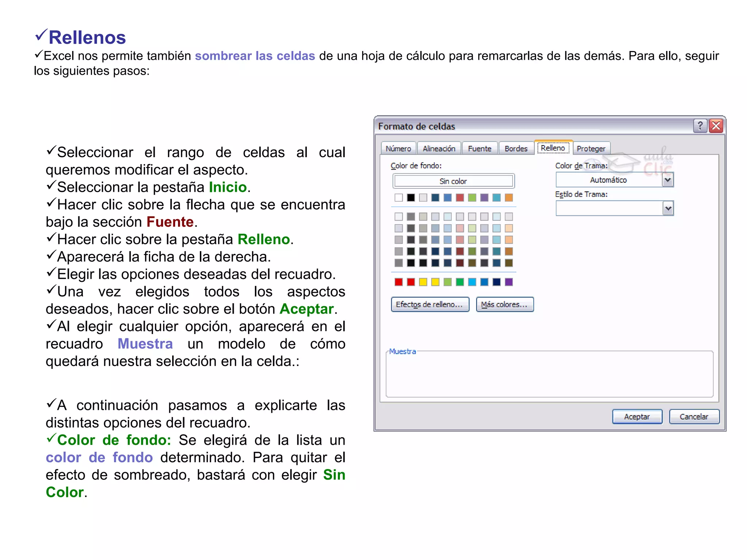Close the Formato de celdas dialog
Screen dimensions: 747x560
(x=716, y=126)
